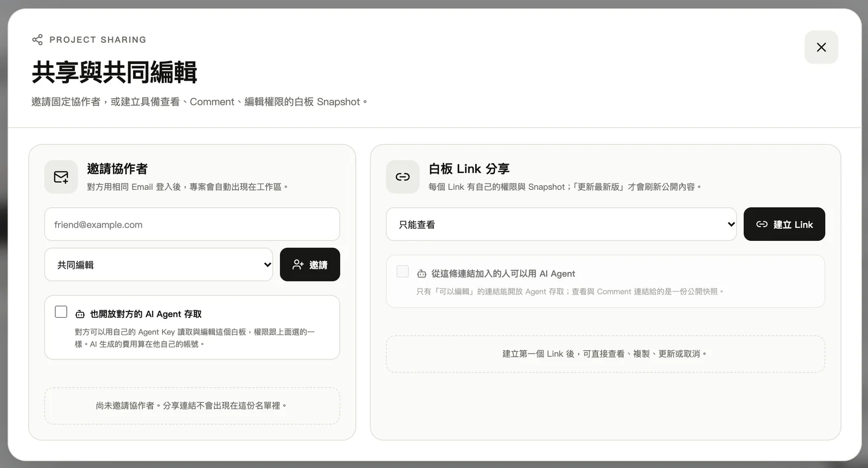Click the description starting 對方可以用自己的 Agent Key
868x468 pixels.
pyautogui.click(x=195, y=338)
